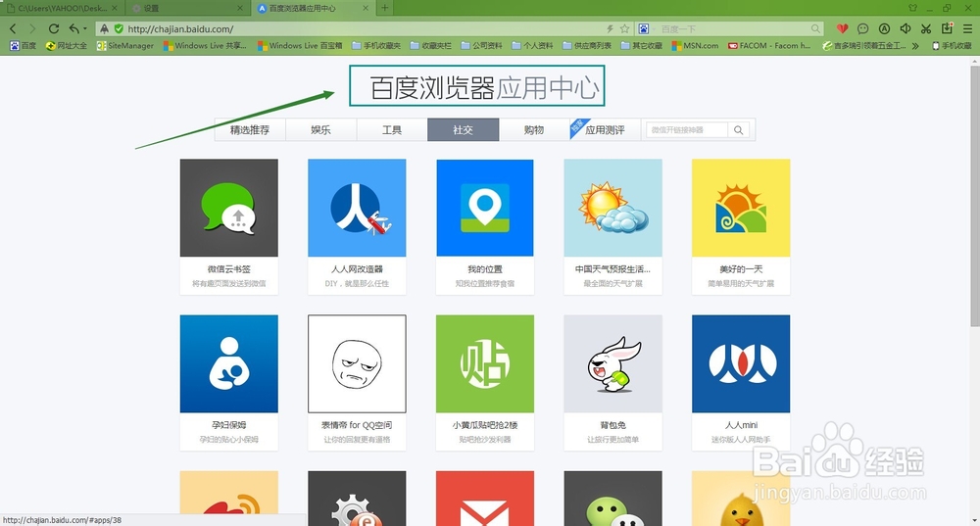Click the rocket speed-mode icon in address bar
980x526 pixels.
coord(105,28)
